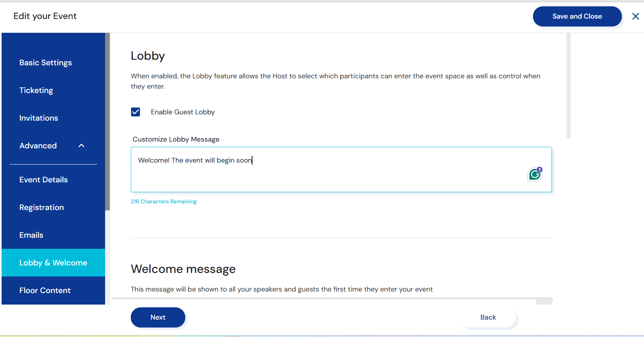Open Basic Settings in sidebar
This screenshot has height=337, width=644.
[x=45, y=62]
